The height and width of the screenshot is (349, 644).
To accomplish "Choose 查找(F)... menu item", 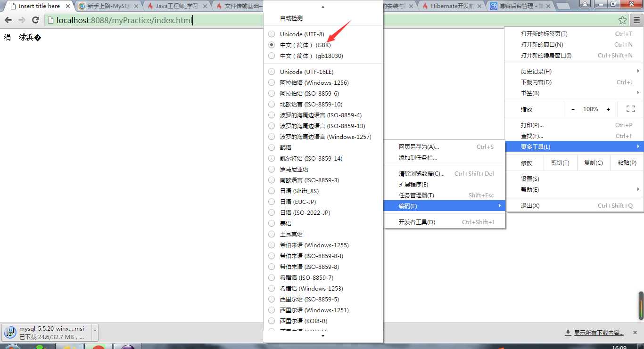I will pos(574,136).
